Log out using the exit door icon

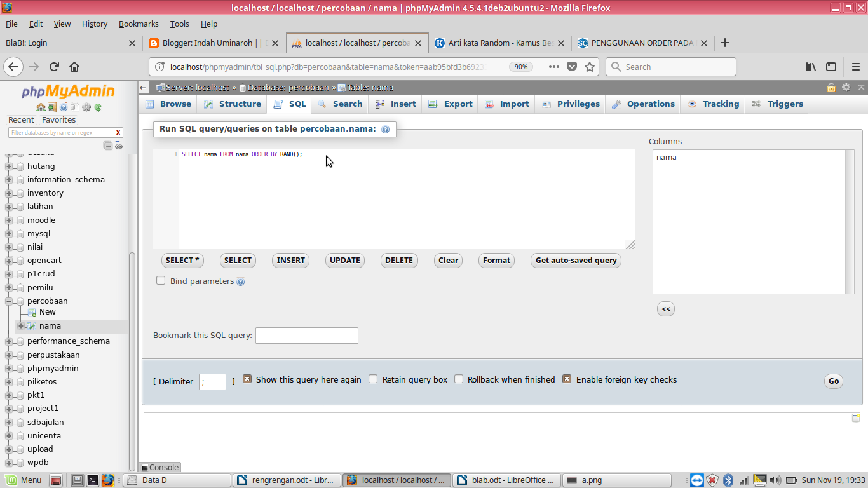52,107
